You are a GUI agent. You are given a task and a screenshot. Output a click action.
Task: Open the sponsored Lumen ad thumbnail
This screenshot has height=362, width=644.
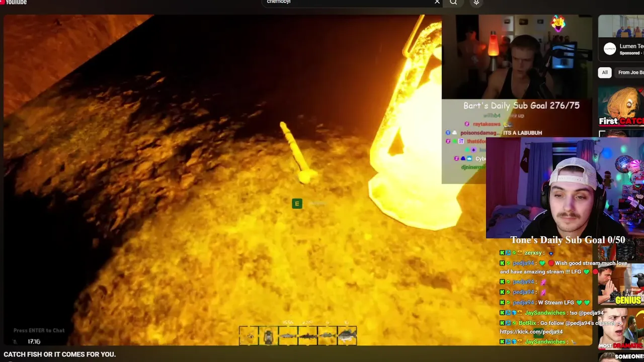pyautogui.click(x=621, y=26)
